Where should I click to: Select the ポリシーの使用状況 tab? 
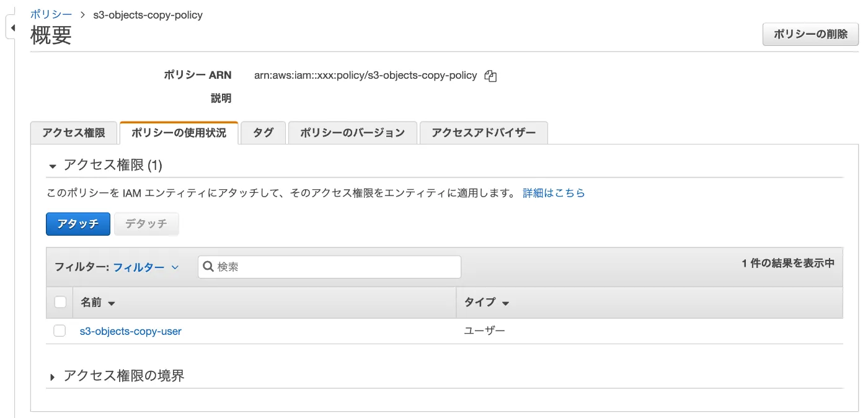[179, 133]
